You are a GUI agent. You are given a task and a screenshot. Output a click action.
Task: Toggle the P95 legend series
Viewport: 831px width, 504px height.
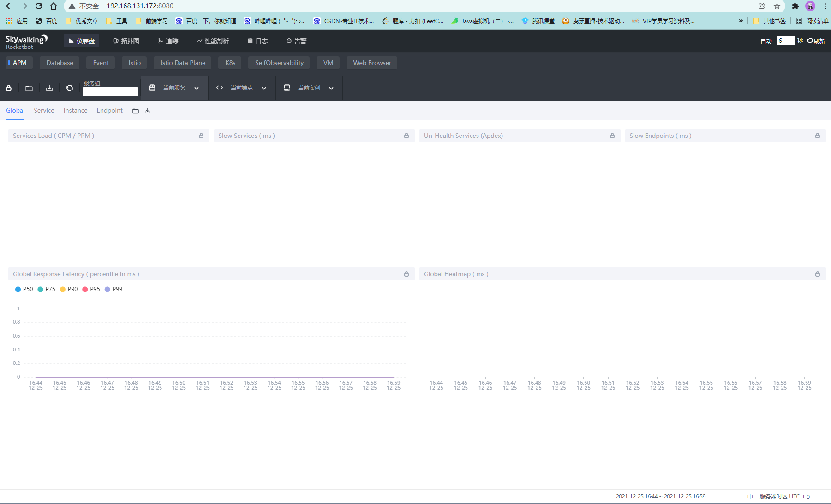tap(91, 289)
